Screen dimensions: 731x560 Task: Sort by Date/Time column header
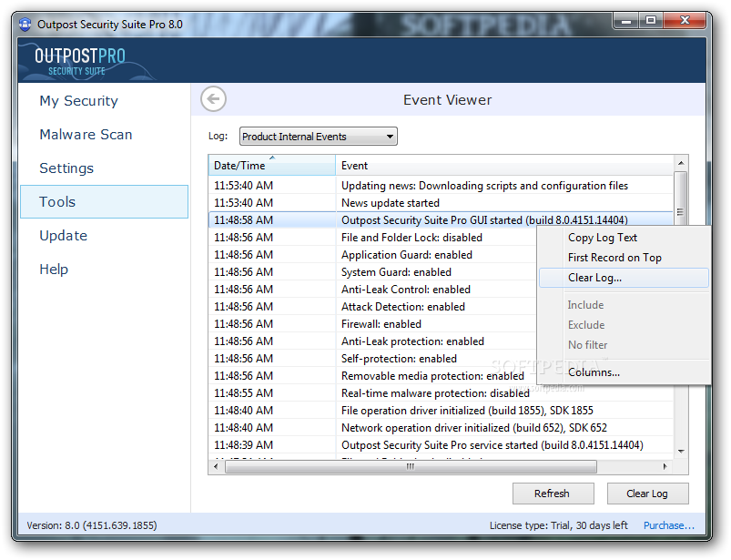click(x=272, y=165)
